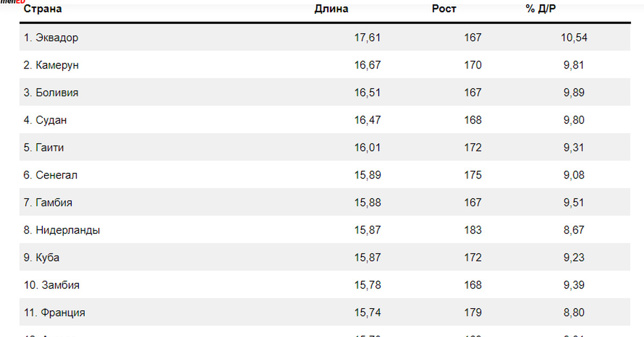
Task: Click the Страна column header
Action: pos(42,9)
